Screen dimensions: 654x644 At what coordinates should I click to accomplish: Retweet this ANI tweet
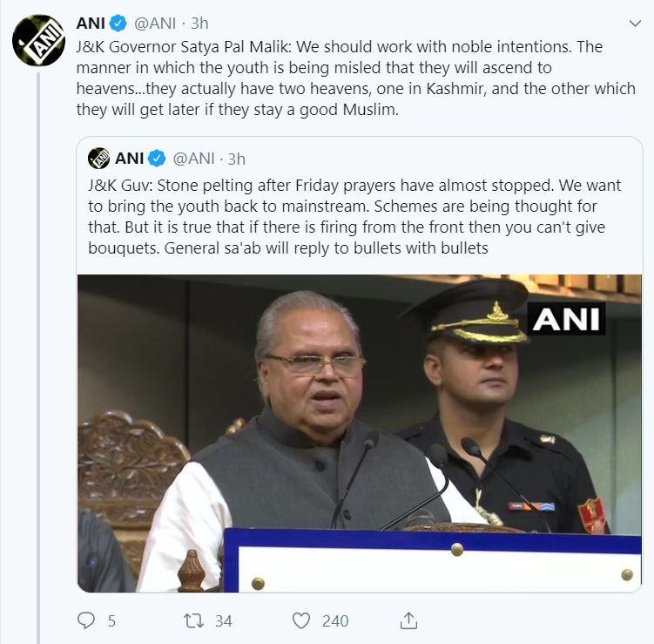point(192,620)
